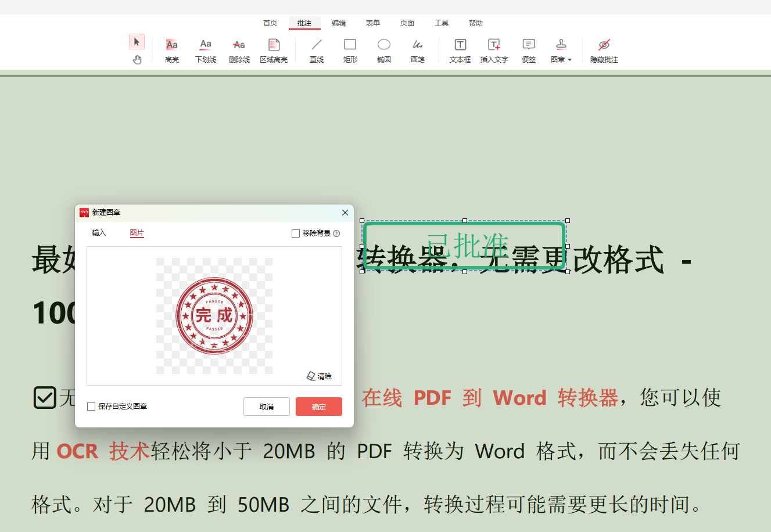Select the 直线 line drawing tool
The height and width of the screenshot is (532, 771).
(x=317, y=51)
